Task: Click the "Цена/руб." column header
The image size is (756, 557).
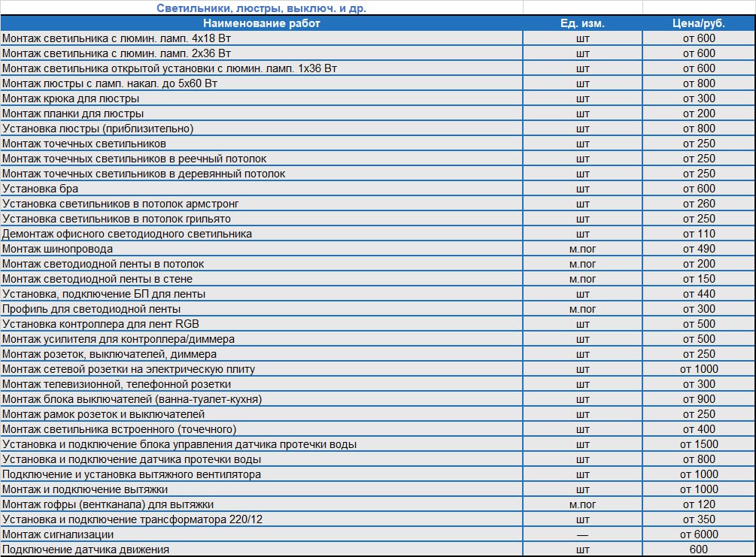Action: pyautogui.click(x=699, y=23)
